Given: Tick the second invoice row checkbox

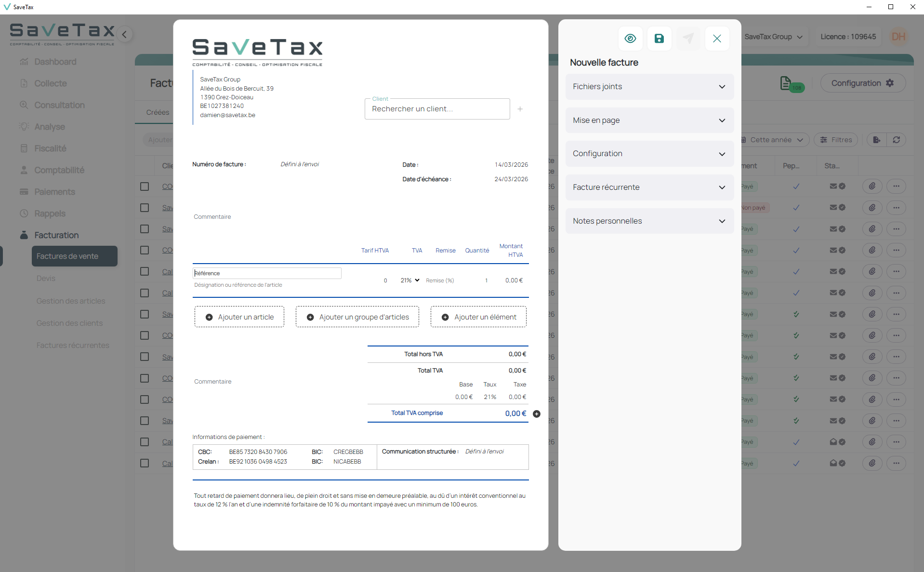Looking at the screenshot, I should pos(145,208).
